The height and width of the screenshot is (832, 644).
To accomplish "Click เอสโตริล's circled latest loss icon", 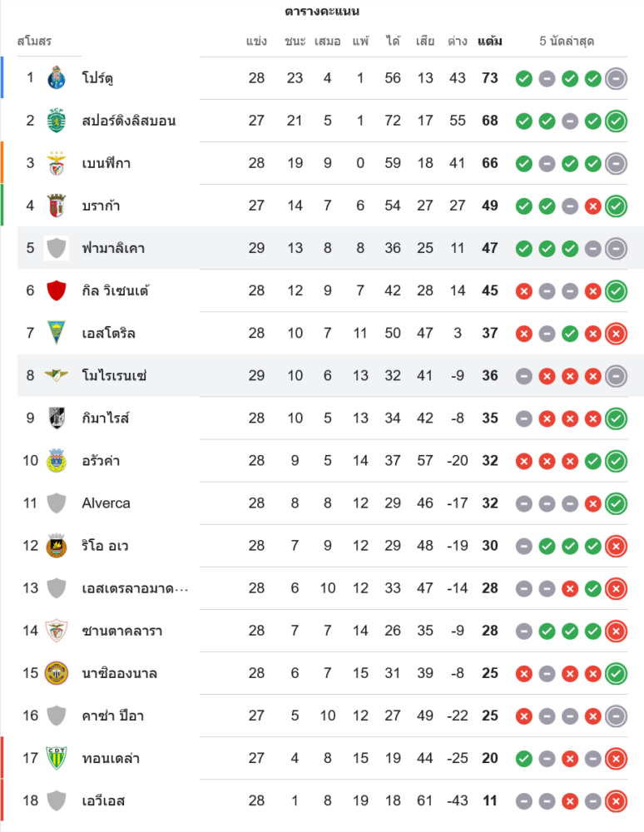I will point(616,333).
